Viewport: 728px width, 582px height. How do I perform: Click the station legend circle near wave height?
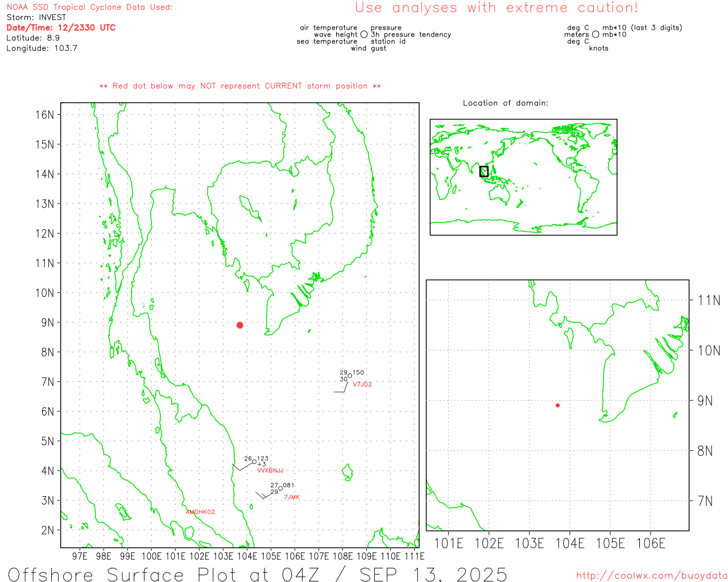[x=364, y=35]
